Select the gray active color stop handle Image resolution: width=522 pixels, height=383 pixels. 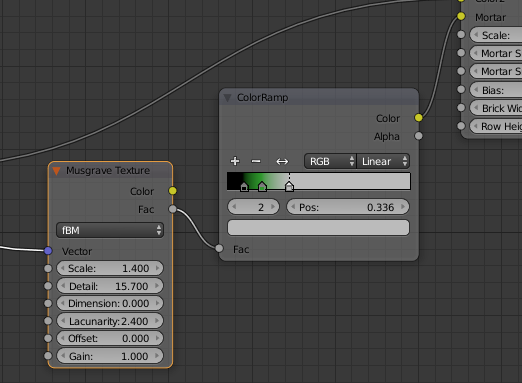(289, 187)
